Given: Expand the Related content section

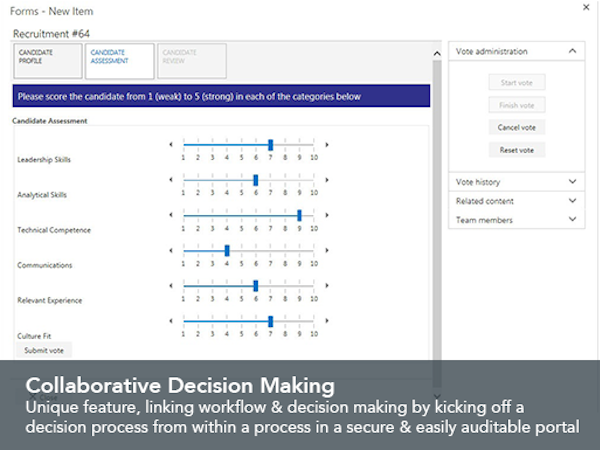Looking at the screenshot, I should pos(571,201).
